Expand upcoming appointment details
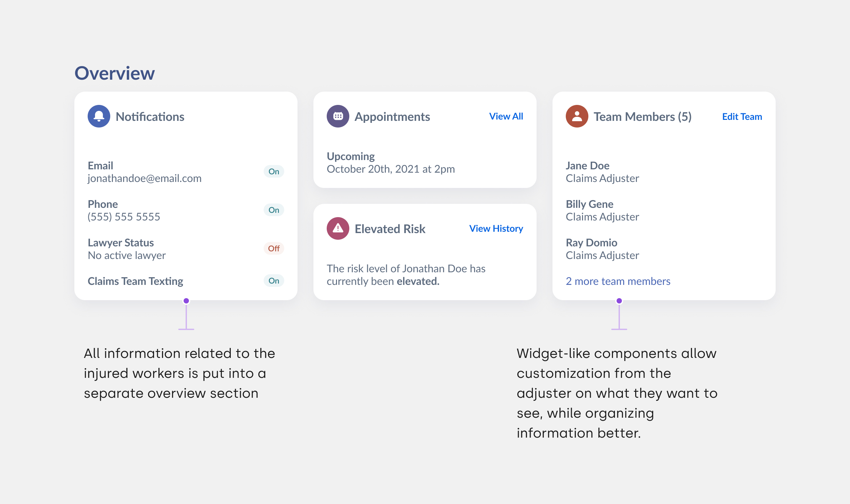Screen dimensions: 850x504 coord(390,162)
